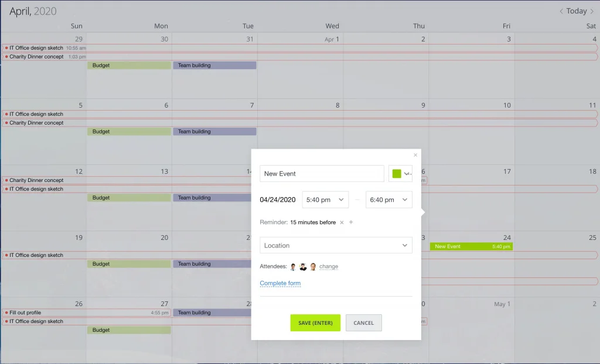600x364 pixels.
Task: Click the next month arrow beside Today
Action: [592, 11]
